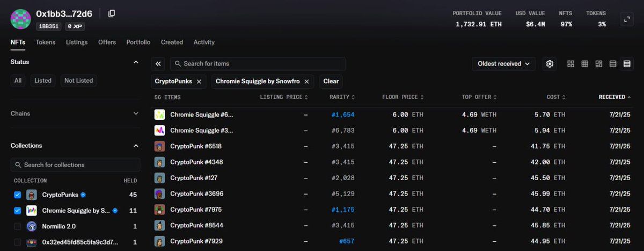
Task: Switch to mosaic grid view
Action: (599, 64)
